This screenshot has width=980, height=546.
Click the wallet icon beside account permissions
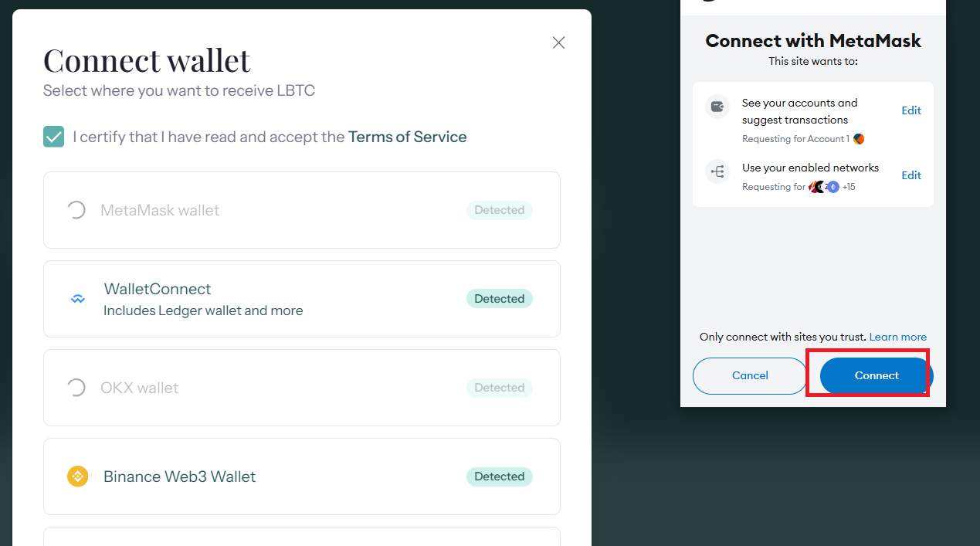click(x=717, y=107)
